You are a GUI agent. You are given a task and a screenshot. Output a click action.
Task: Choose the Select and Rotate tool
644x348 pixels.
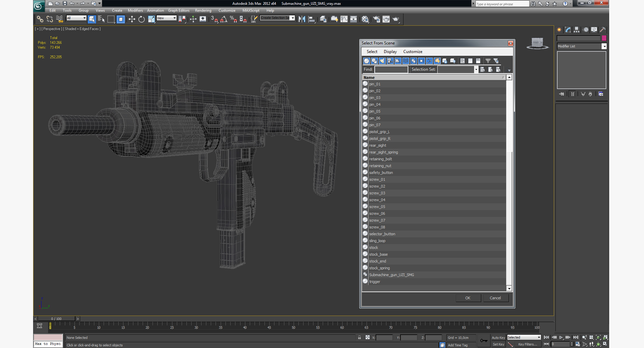point(141,19)
